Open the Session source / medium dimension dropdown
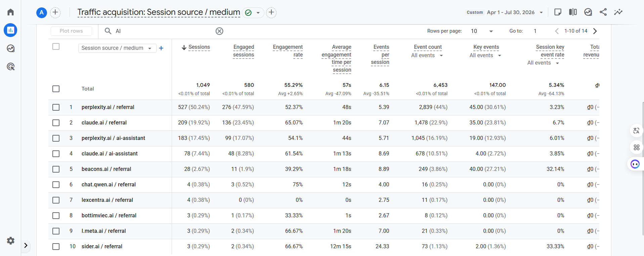Image resolution: width=644 pixels, height=256 pixels. point(117,48)
